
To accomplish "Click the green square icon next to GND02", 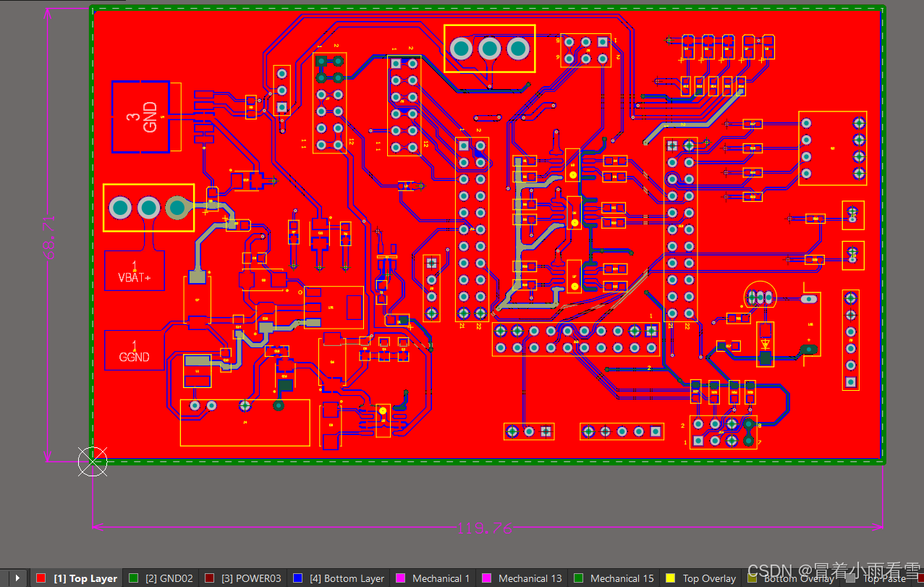I will 132,578.
